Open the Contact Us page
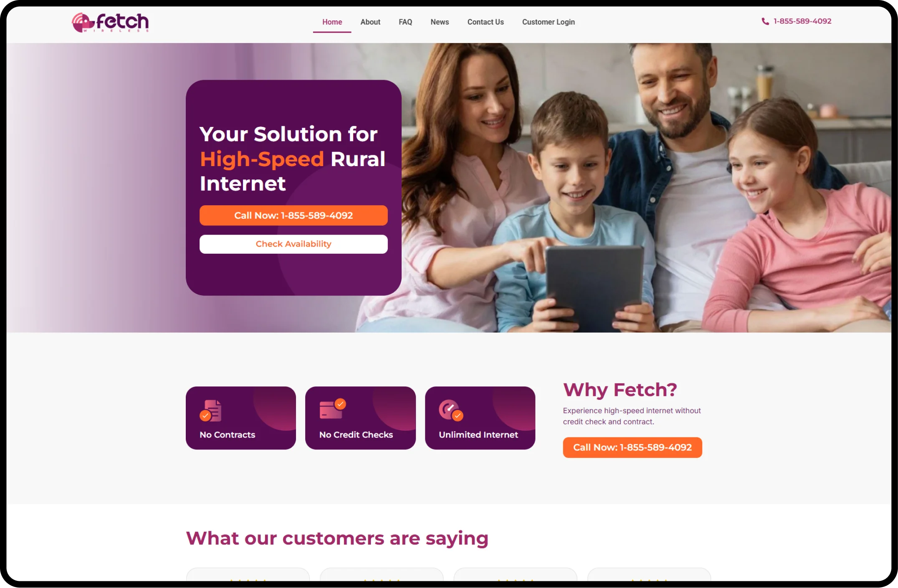Screen dimensions: 898x588 pos(486,22)
